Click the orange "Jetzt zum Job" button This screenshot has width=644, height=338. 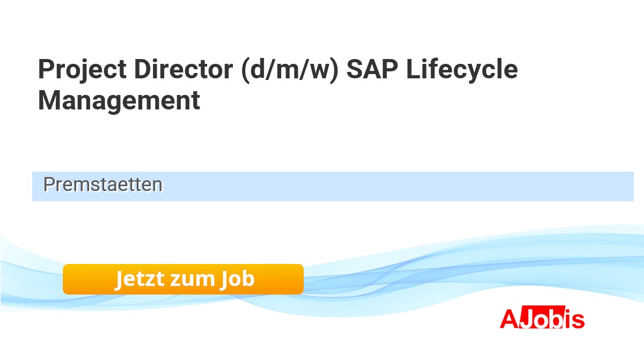[183, 279]
